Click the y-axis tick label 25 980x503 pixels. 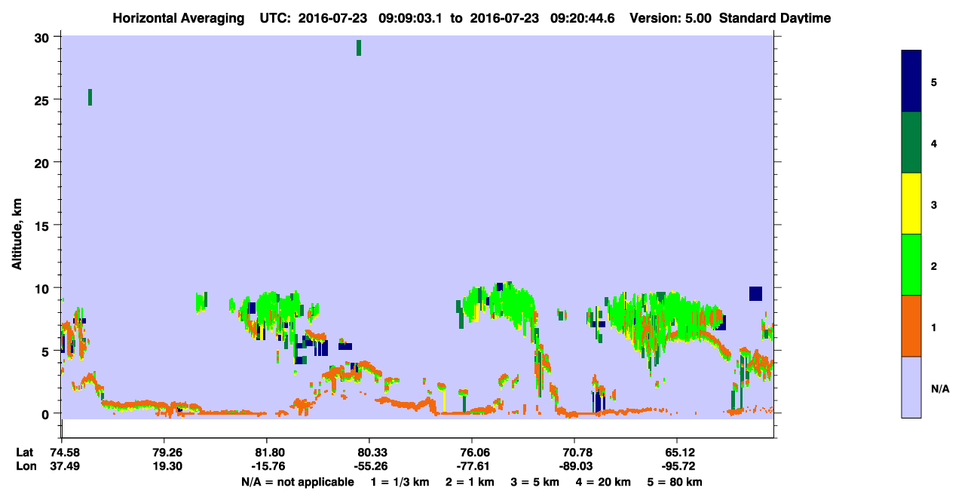(x=43, y=100)
